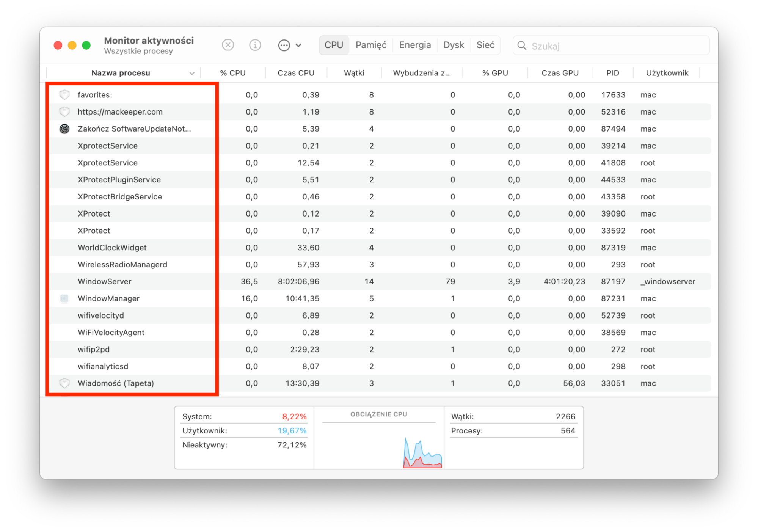
Task: Go to the Sieć tab
Action: [485, 45]
